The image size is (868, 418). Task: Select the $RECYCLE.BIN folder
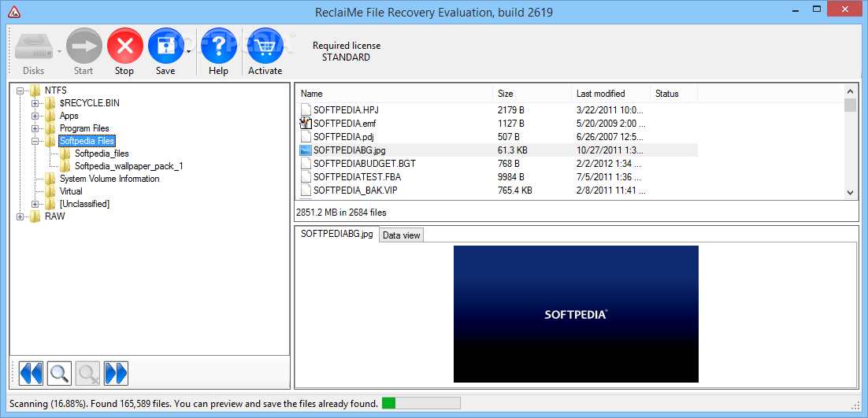[89, 103]
